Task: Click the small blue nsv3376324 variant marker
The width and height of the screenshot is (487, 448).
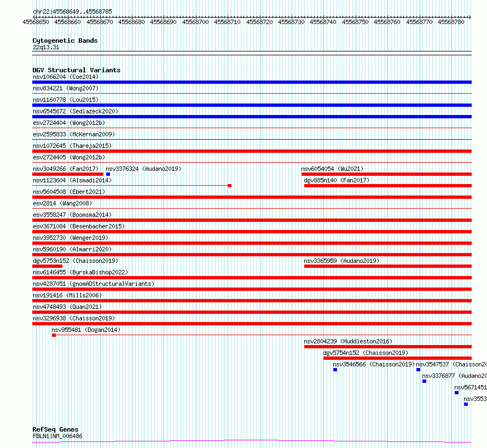Action: (108, 174)
